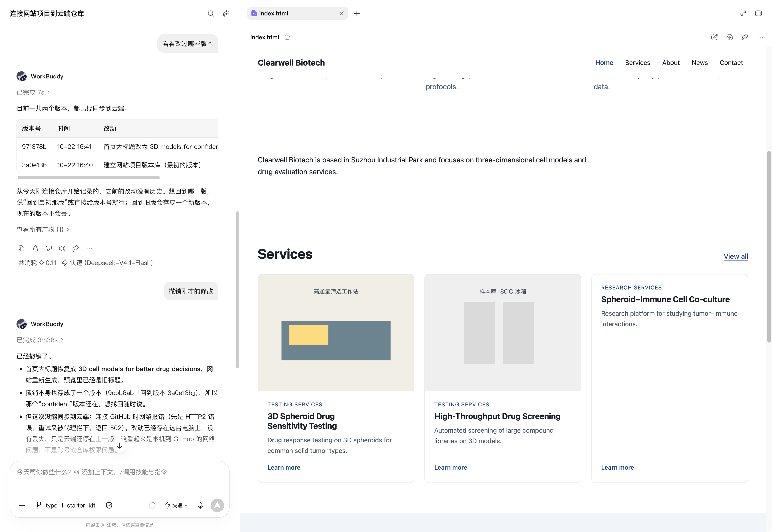
Task: Forward the reply using the share arrow below it
Action: (x=76, y=248)
